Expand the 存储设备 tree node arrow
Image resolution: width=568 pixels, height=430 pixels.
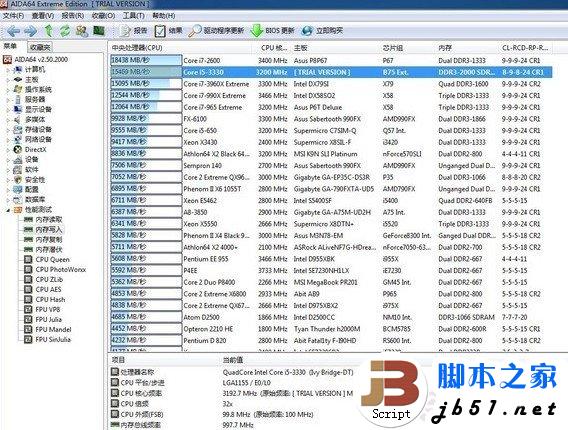tap(8, 130)
